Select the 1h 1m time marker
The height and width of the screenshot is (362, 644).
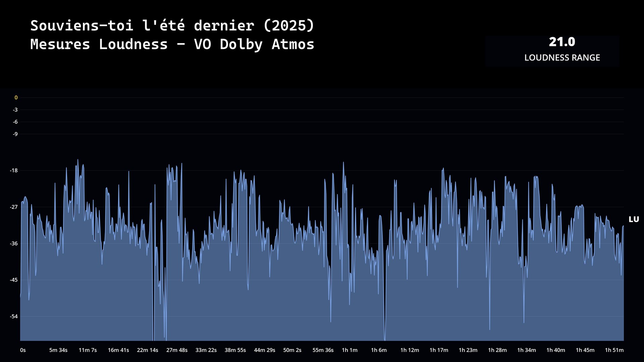click(x=350, y=350)
